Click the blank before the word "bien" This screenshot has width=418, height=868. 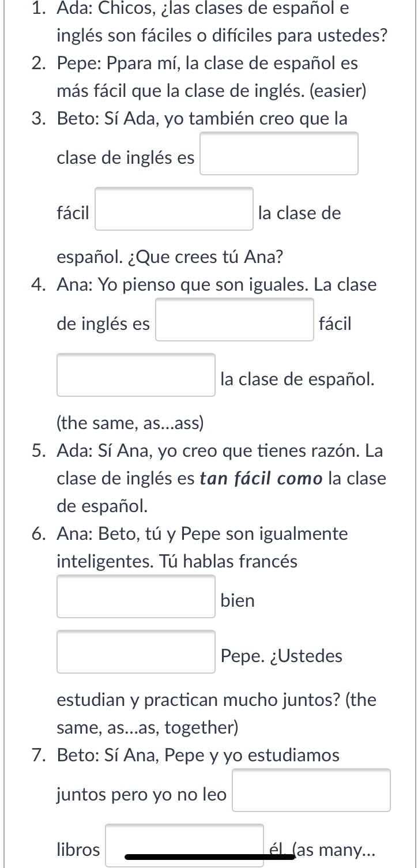click(136, 596)
